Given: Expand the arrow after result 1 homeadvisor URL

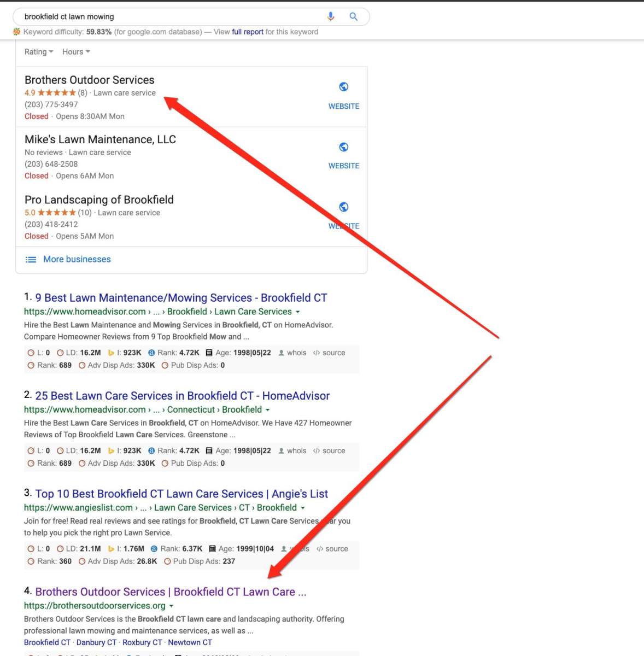Looking at the screenshot, I should 298,312.
